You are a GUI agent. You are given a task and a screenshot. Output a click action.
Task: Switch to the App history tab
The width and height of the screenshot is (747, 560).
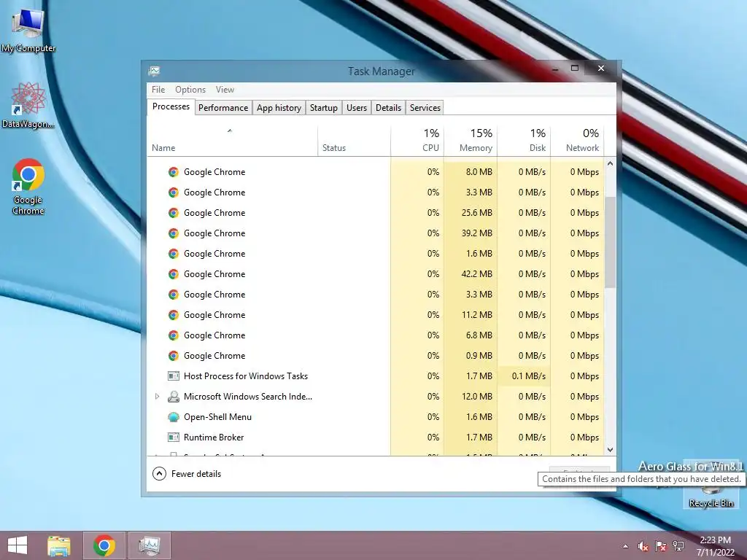279,108
